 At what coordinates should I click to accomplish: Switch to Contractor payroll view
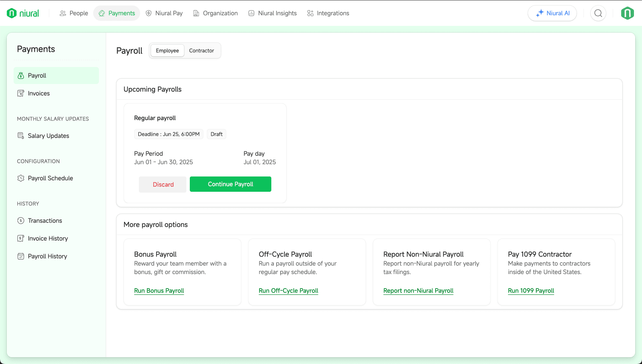click(x=202, y=50)
